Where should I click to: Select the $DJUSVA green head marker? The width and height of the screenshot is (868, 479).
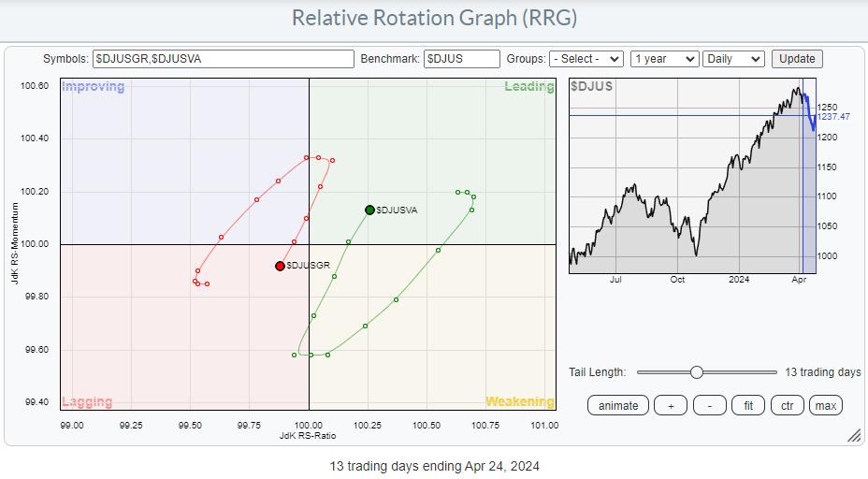(x=369, y=210)
